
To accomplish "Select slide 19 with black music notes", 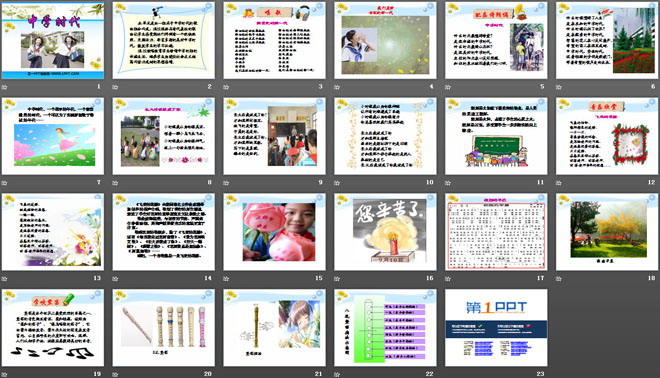I will pyautogui.click(x=53, y=327).
